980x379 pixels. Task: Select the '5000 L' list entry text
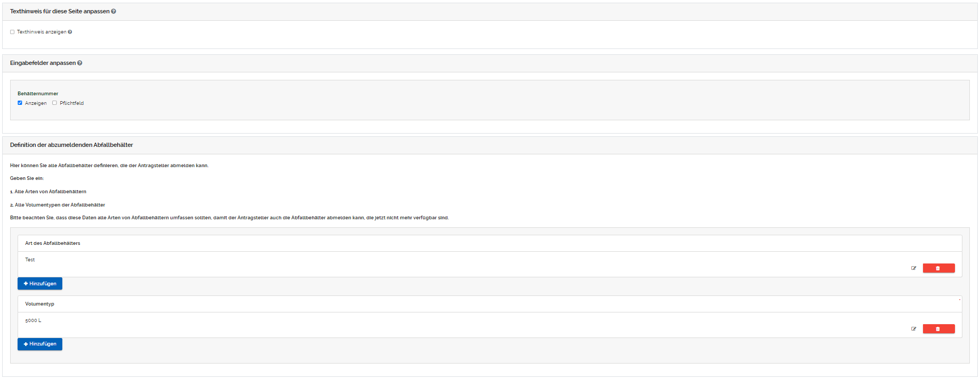point(33,320)
